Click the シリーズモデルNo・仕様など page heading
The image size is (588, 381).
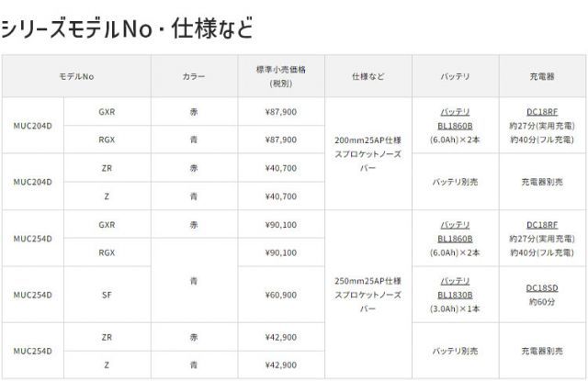coord(126,28)
